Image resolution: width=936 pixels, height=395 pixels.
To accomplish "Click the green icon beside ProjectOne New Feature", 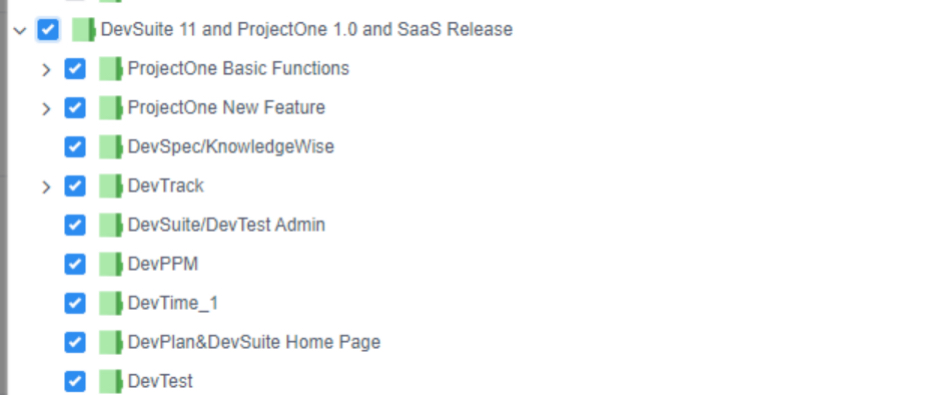I will coord(110,108).
